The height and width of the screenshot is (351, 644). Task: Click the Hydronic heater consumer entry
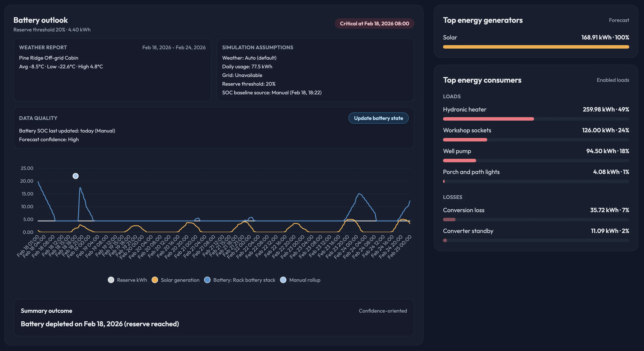pos(464,109)
